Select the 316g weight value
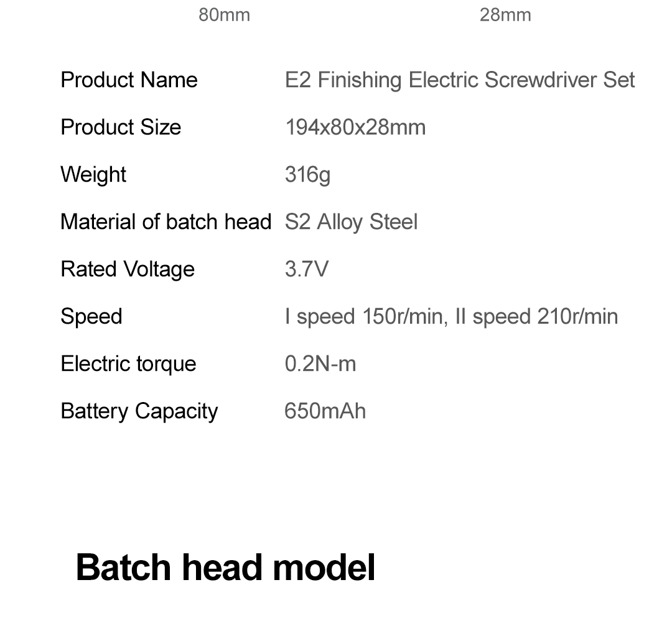 (307, 175)
